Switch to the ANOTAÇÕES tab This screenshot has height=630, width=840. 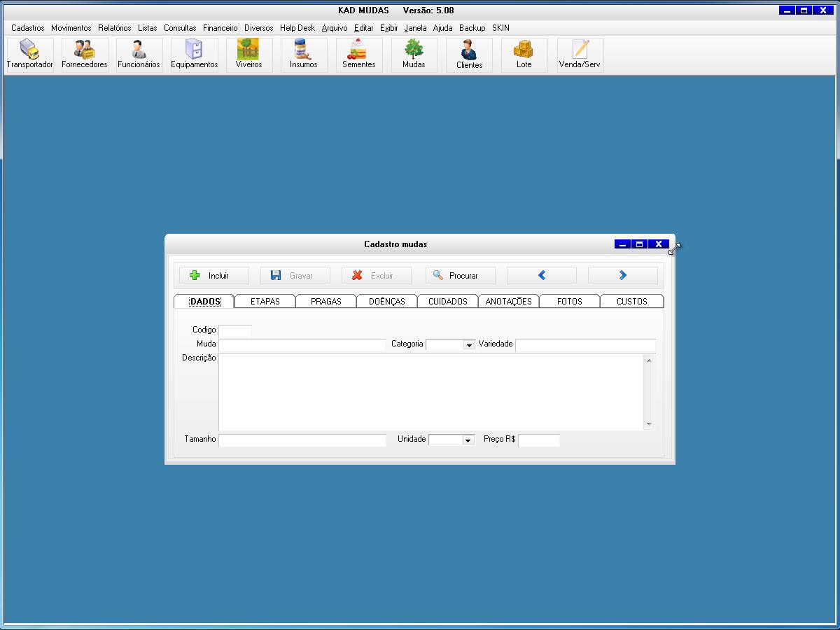[x=509, y=301]
